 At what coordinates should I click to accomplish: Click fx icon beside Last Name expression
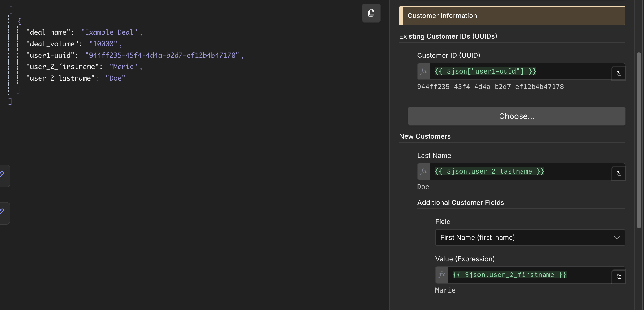tap(424, 171)
